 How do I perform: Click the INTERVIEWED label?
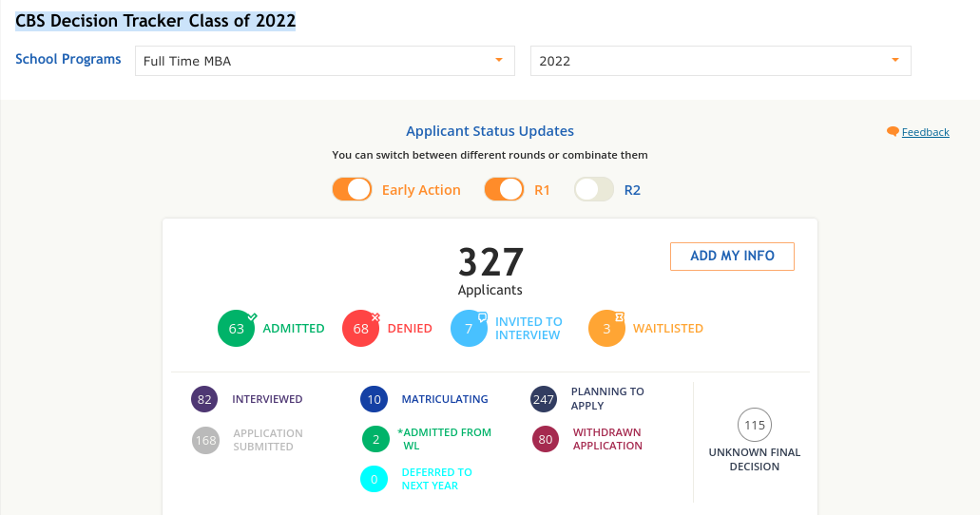tap(267, 399)
